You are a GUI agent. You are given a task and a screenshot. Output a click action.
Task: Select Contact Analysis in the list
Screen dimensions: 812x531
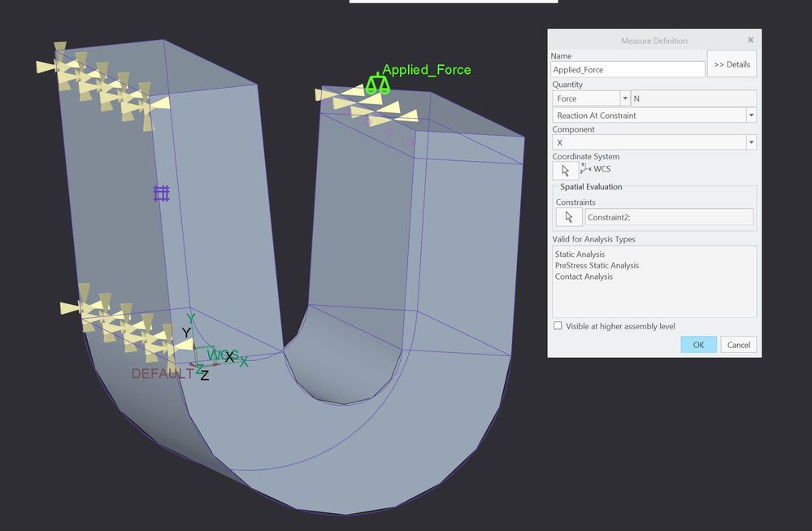[584, 276]
